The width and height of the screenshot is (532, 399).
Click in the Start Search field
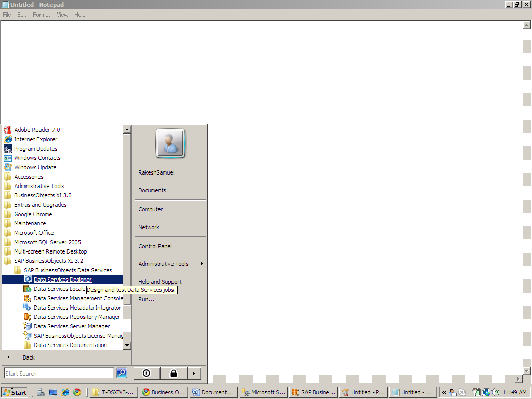59,373
